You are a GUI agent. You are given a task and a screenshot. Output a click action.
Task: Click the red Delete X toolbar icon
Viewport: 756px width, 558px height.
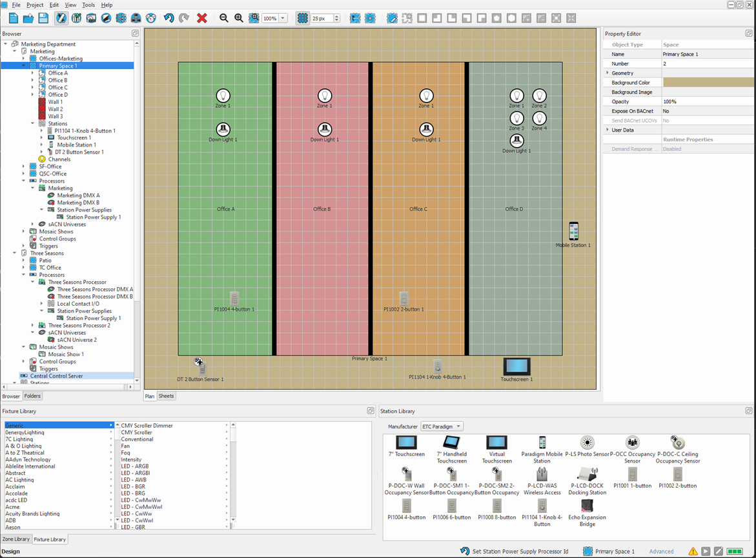(202, 18)
